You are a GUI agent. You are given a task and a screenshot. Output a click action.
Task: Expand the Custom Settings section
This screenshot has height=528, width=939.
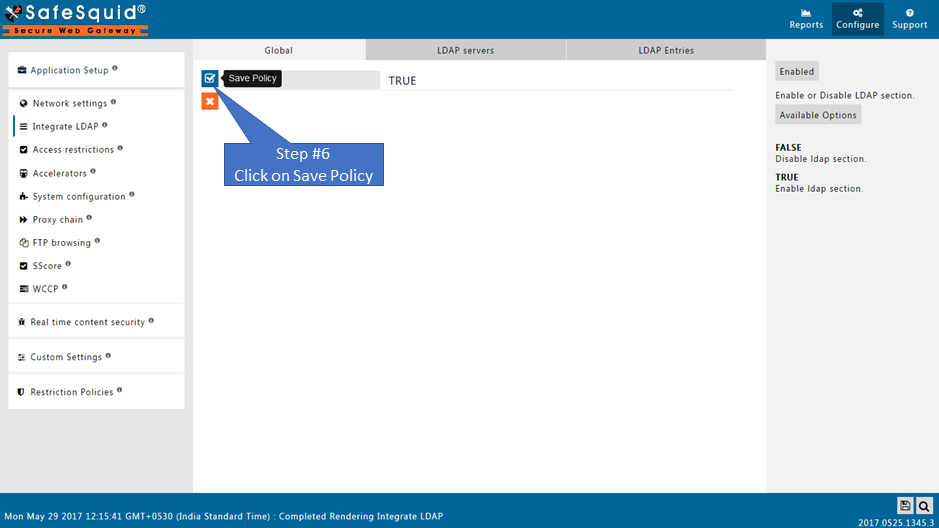click(66, 357)
